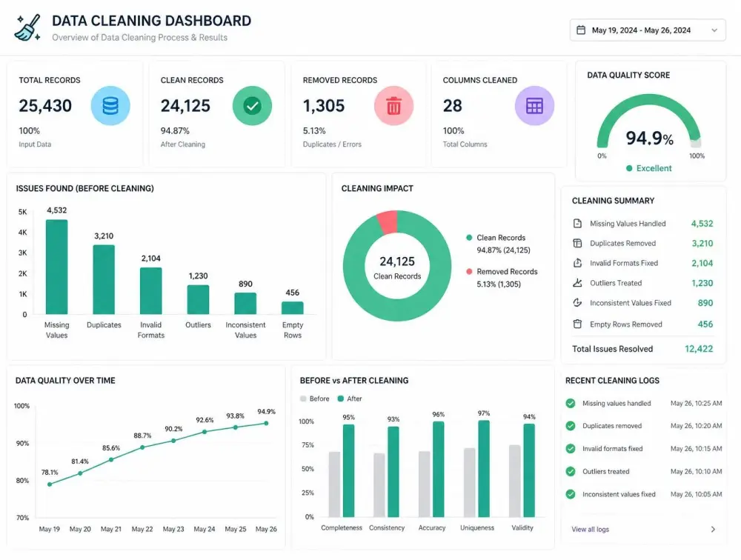741x560 pixels.
Task: Open the date range dropdown May 19 - May 26
Action: (x=648, y=30)
